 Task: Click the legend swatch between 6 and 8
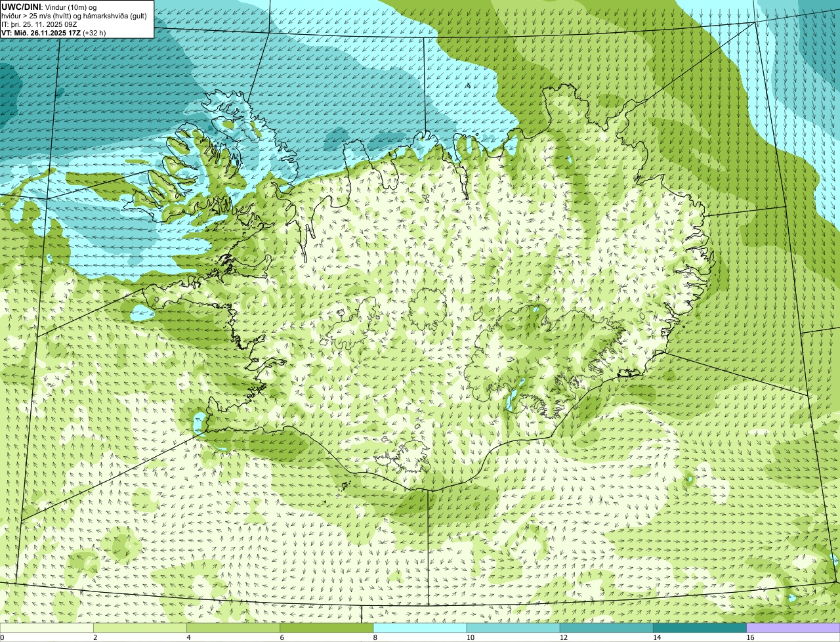327,628
